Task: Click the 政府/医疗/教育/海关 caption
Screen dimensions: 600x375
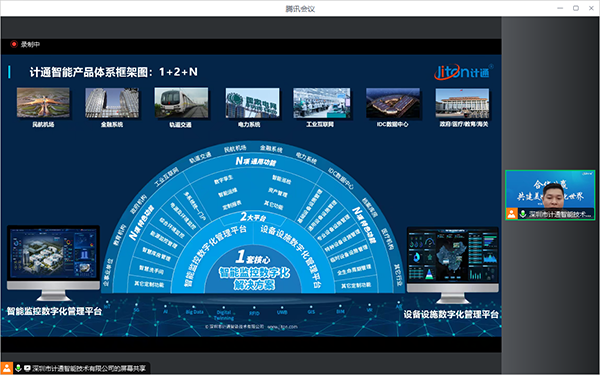Action: 464,124
